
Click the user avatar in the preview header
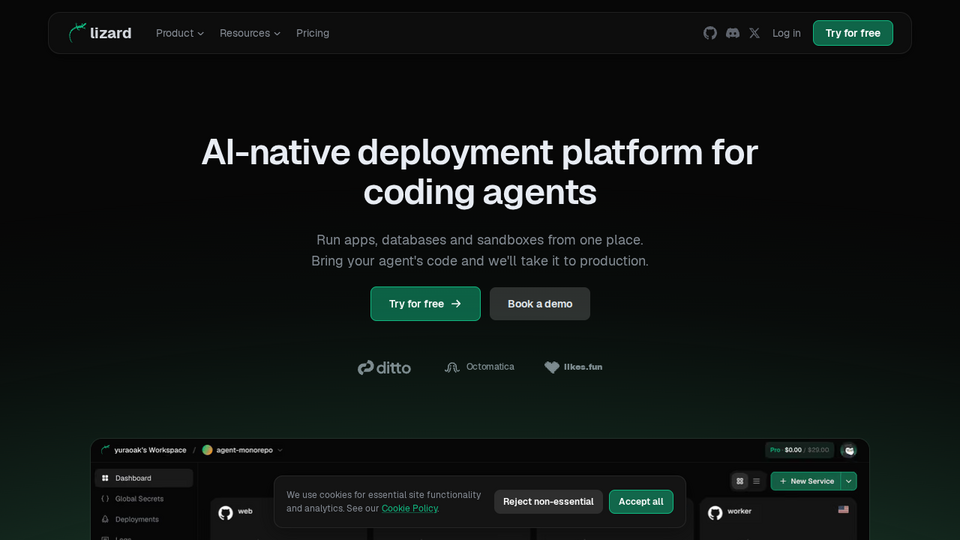pyautogui.click(x=849, y=450)
